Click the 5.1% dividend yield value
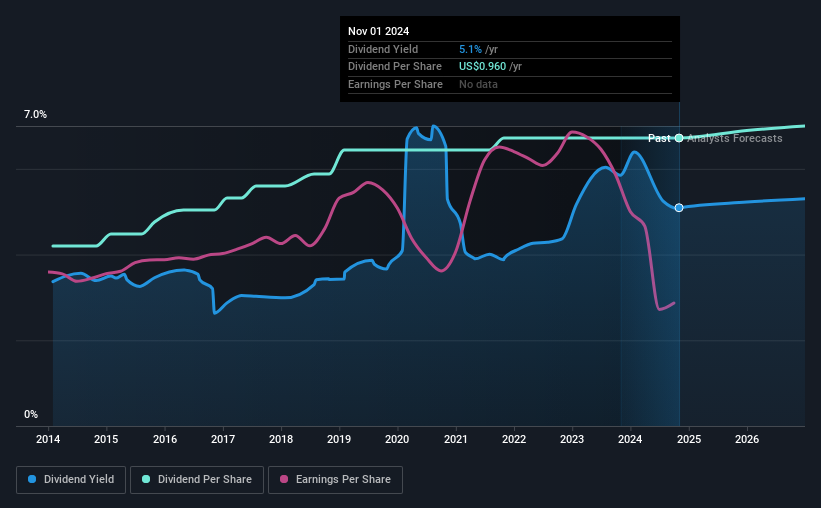This screenshot has width=821, height=508. point(470,49)
